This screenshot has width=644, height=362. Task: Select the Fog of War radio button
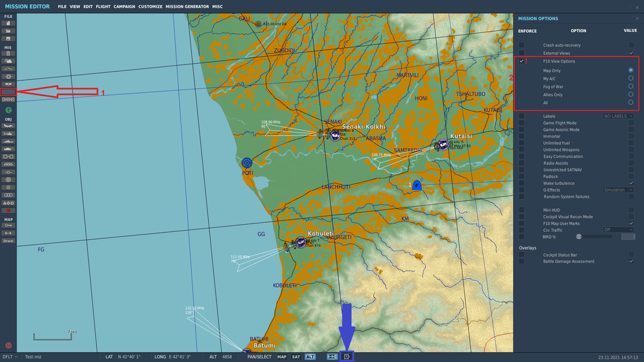click(x=631, y=86)
